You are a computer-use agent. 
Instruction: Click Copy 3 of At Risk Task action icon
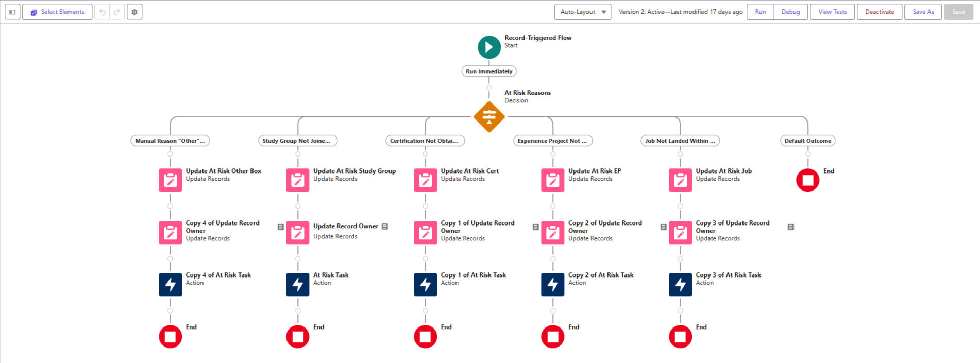pos(680,284)
